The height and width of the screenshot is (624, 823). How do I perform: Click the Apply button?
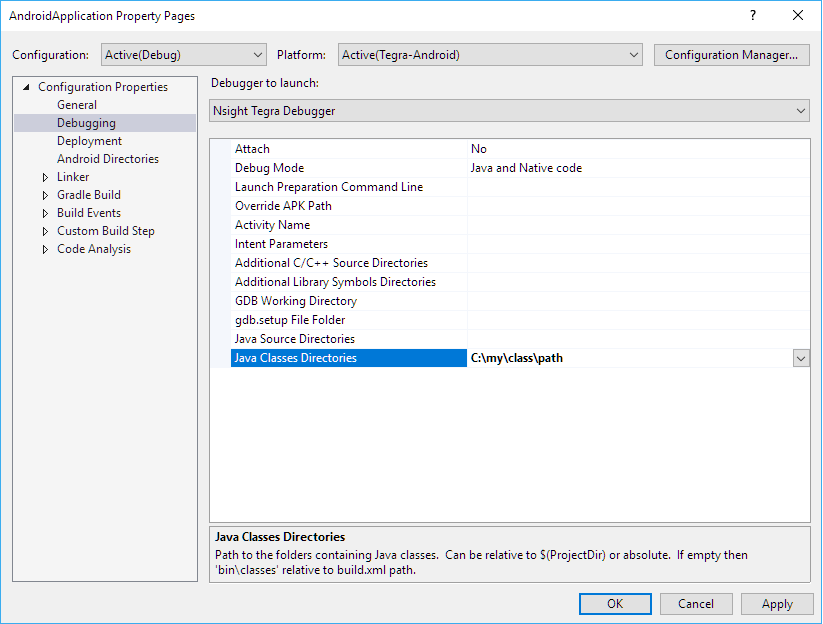tap(777, 604)
